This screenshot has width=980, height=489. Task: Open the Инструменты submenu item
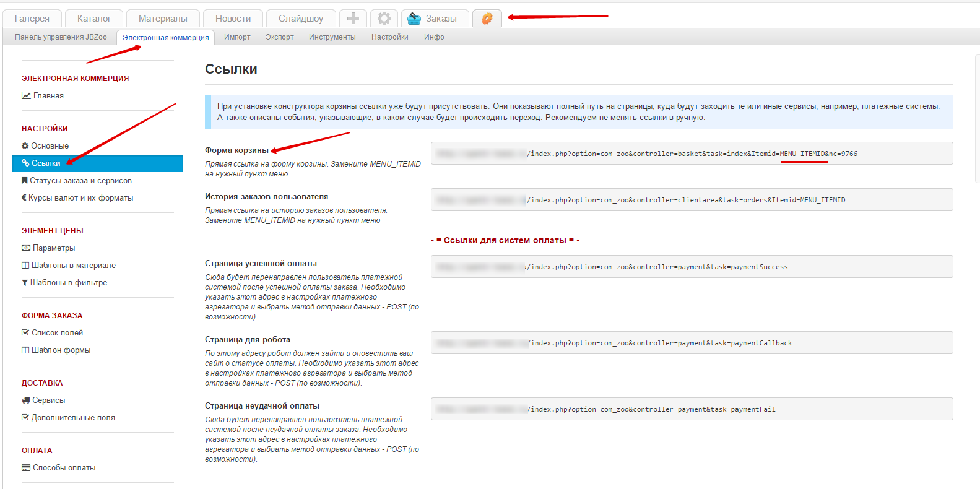click(332, 37)
